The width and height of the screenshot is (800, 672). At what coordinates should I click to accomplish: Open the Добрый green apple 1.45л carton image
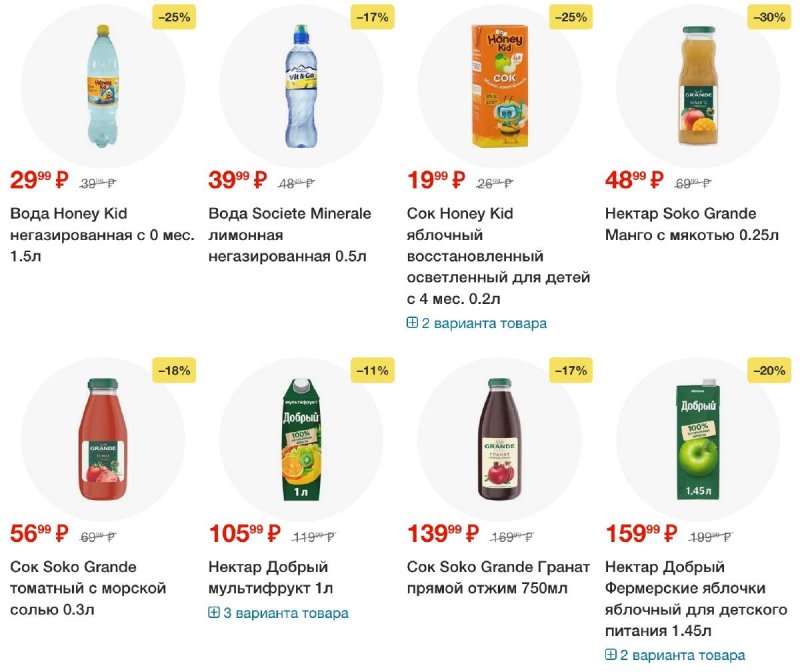coord(698,439)
